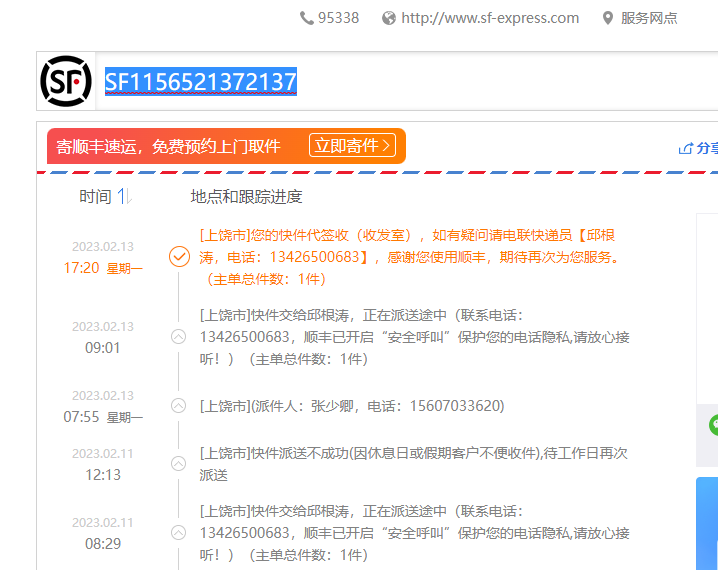
Task: Click the 2023.02.13 date above 09:01
Action: click(x=103, y=326)
